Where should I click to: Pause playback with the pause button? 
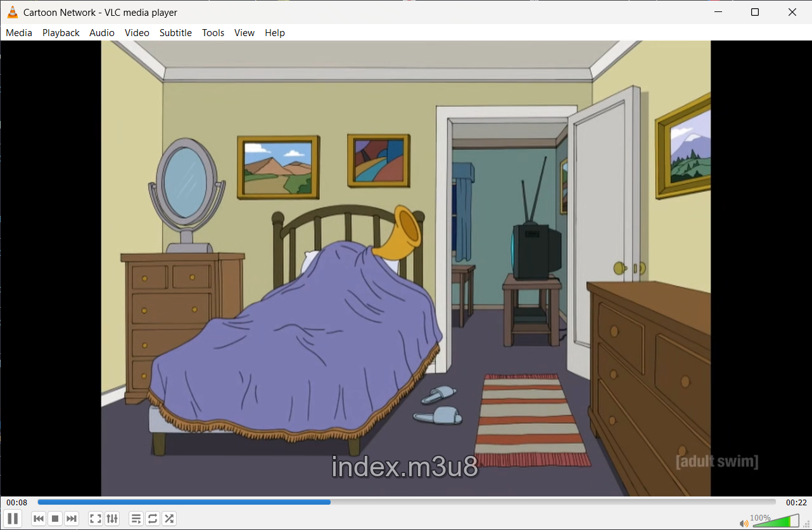point(13,519)
